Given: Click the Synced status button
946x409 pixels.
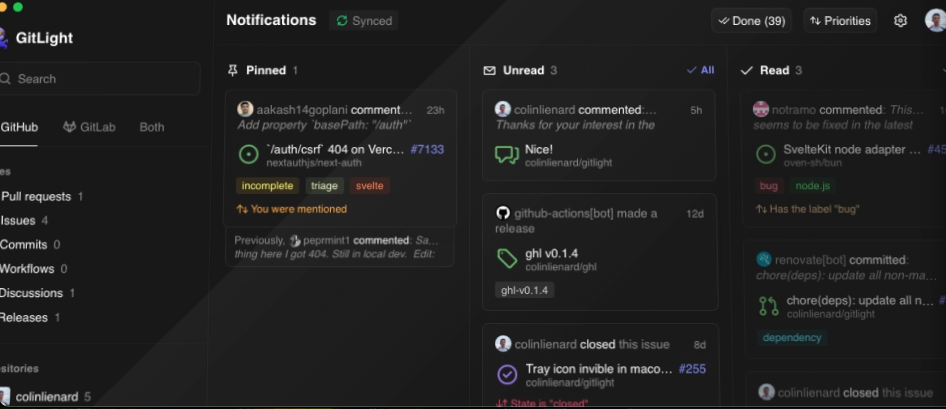Looking at the screenshot, I should 364,20.
